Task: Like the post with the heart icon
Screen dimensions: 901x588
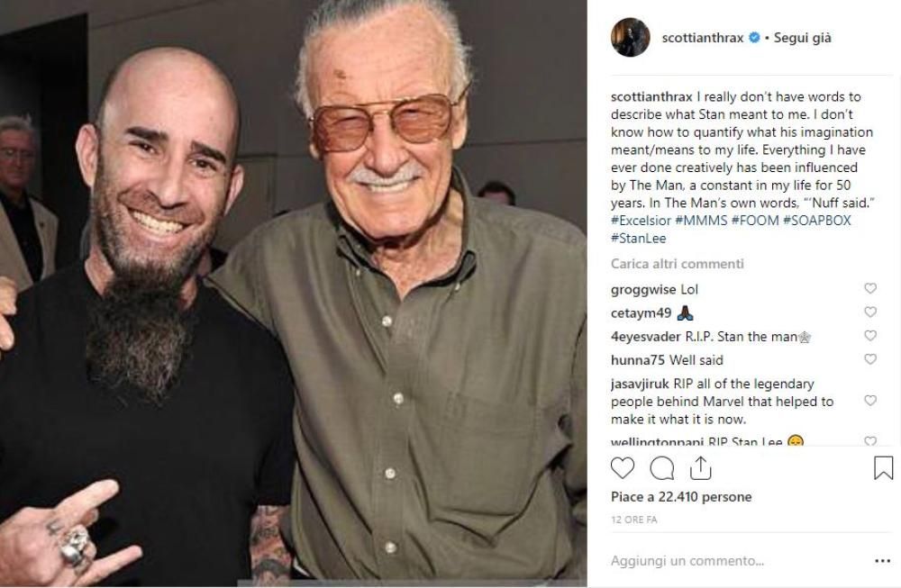Action: [x=623, y=468]
